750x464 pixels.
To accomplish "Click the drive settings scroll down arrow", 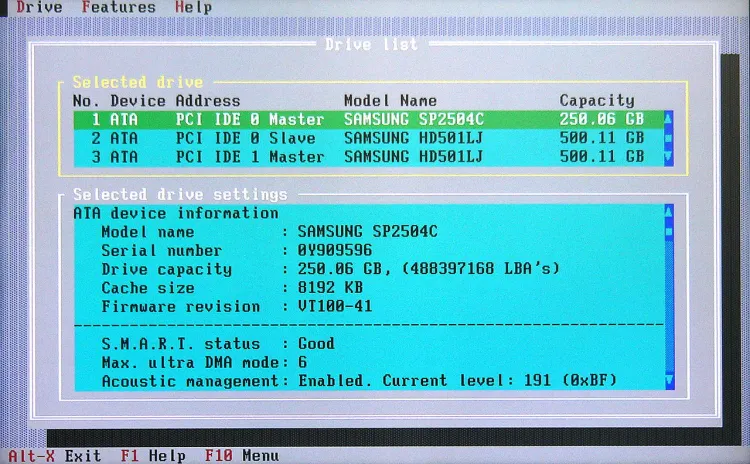I will [669, 381].
